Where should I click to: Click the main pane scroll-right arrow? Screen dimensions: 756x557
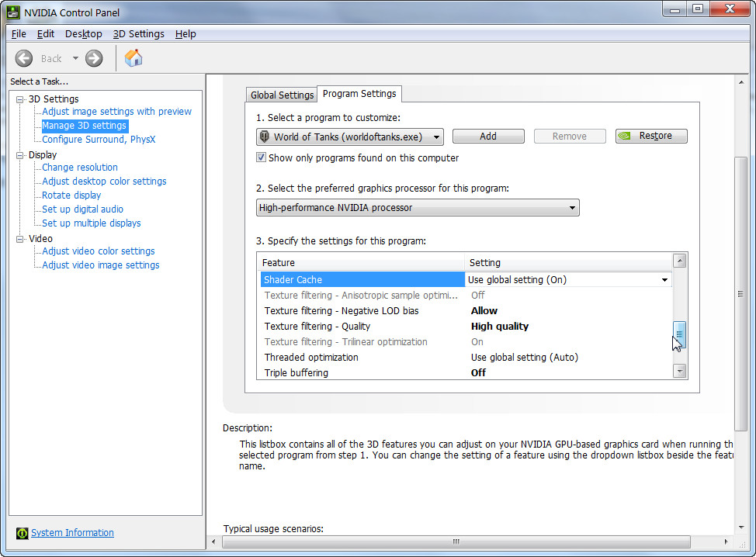tap(726, 541)
